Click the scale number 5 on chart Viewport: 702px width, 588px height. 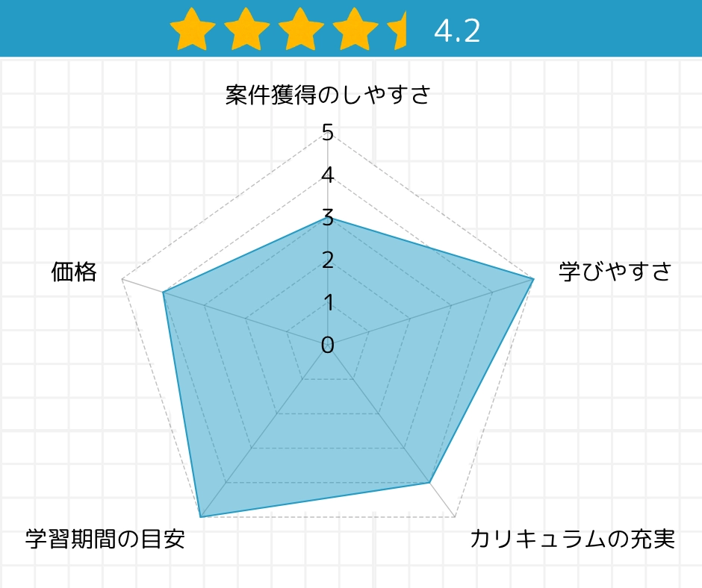click(x=328, y=133)
